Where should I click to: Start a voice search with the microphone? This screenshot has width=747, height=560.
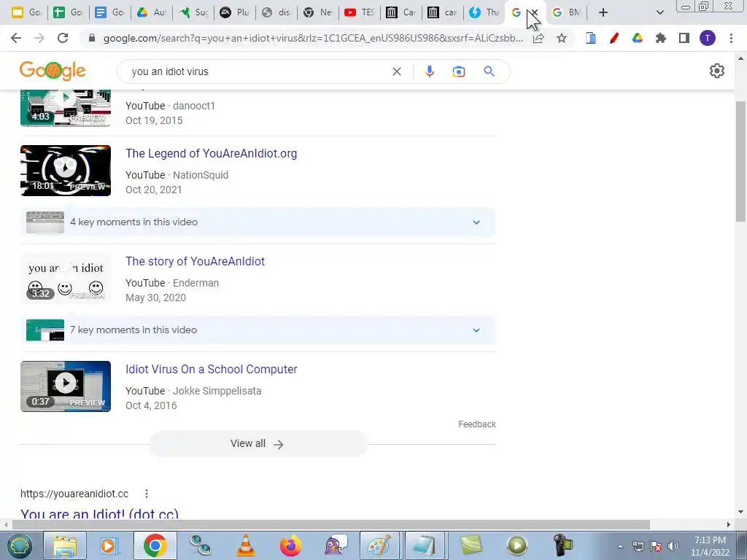click(x=429, y=71)
